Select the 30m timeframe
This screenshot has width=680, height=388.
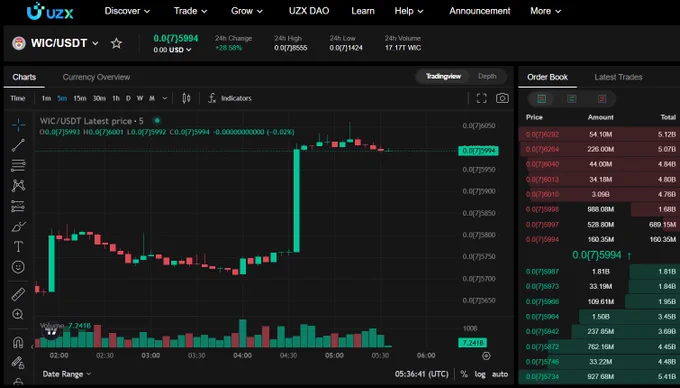[99, 98]
